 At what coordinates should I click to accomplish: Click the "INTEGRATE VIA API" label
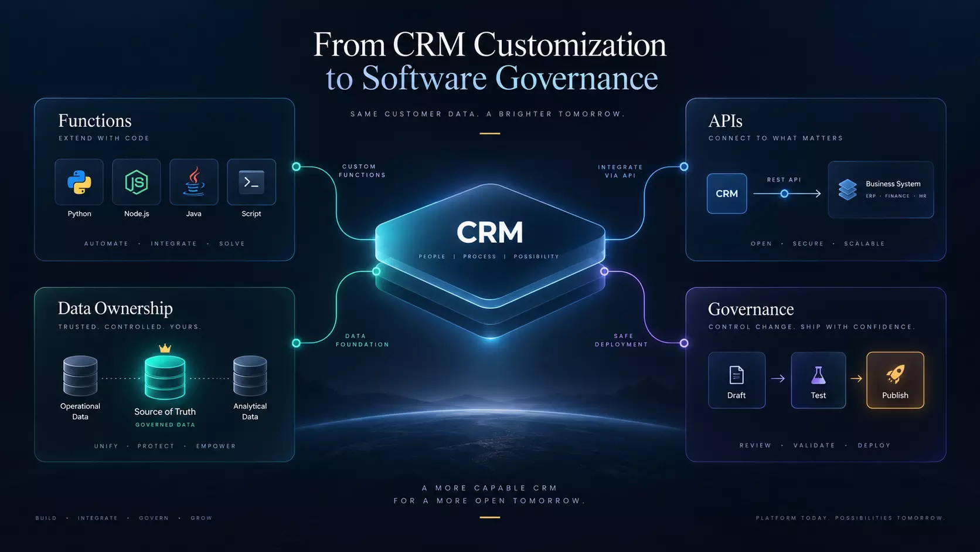(620, 171)
